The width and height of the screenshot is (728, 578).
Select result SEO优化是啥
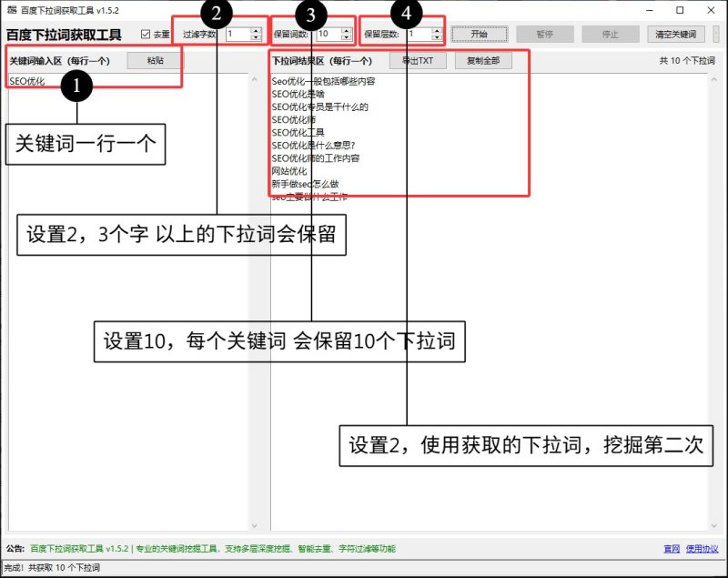298,95
